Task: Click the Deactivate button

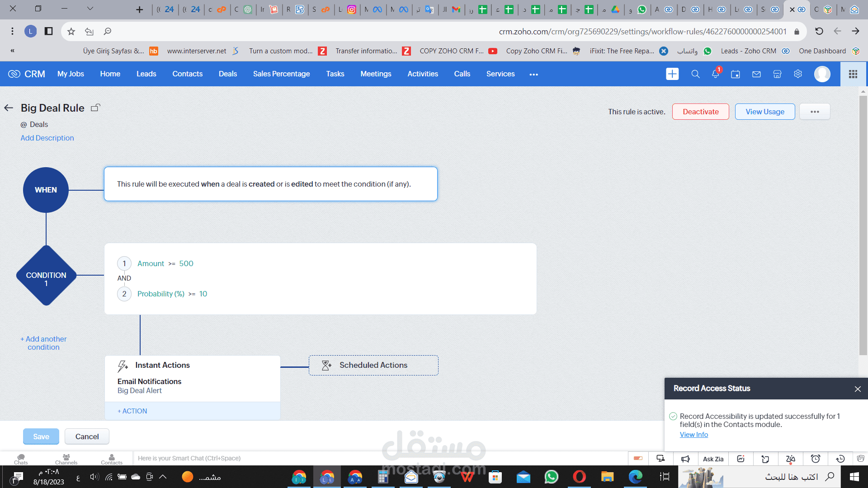Action: click(700, 112)
